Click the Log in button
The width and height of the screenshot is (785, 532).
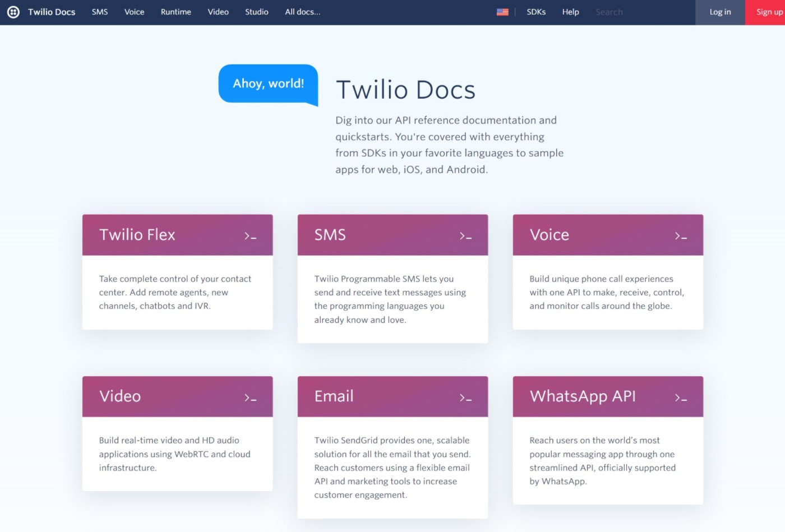pyautogui.click(x=720, y=12)
